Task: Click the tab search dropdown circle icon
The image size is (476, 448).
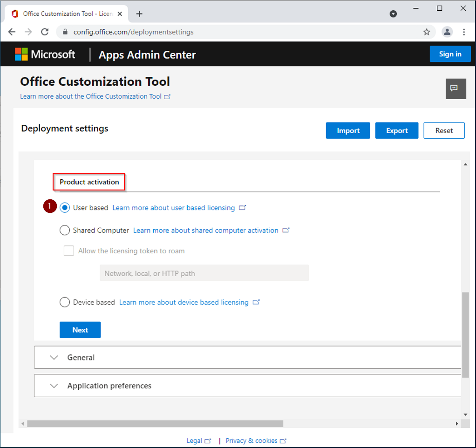Action: tap(393, 14)
